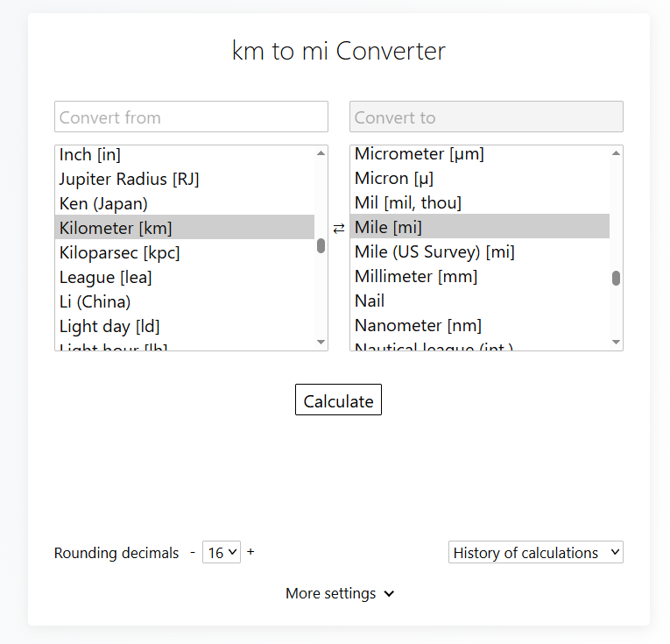
Task: Click the Convert from input field
Action: (x=191, y=117)
